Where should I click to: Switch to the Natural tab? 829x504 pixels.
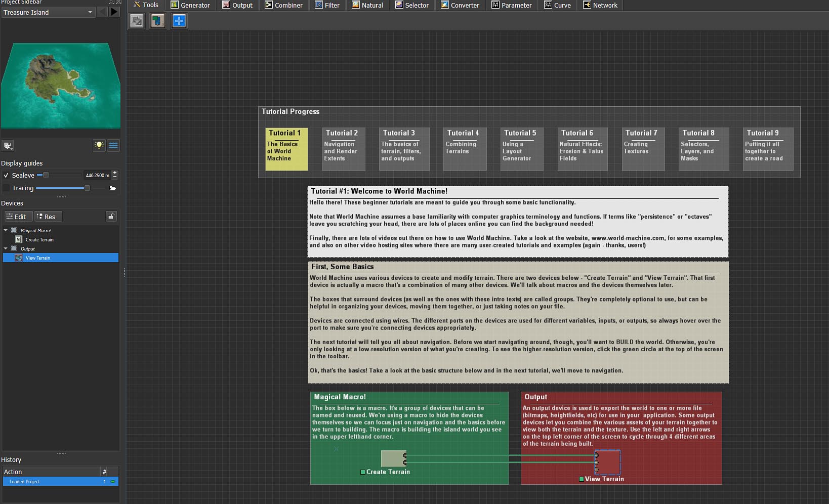pos(367,5)
